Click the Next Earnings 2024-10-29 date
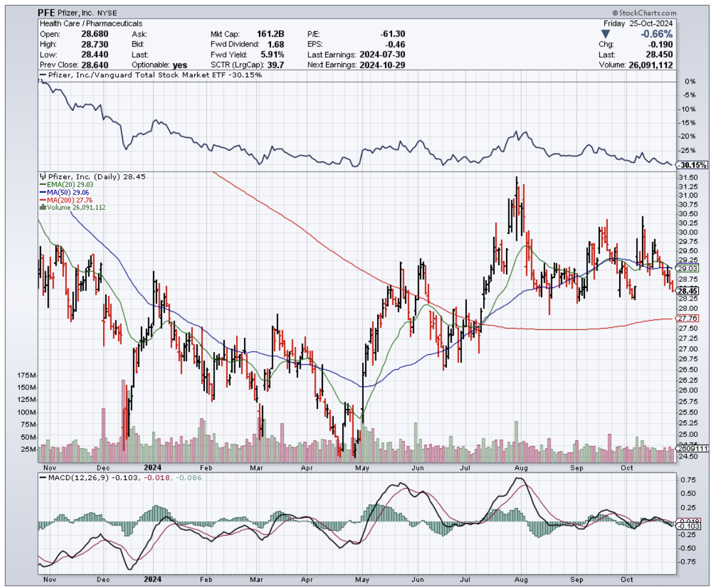 click(x=379, y=65)
